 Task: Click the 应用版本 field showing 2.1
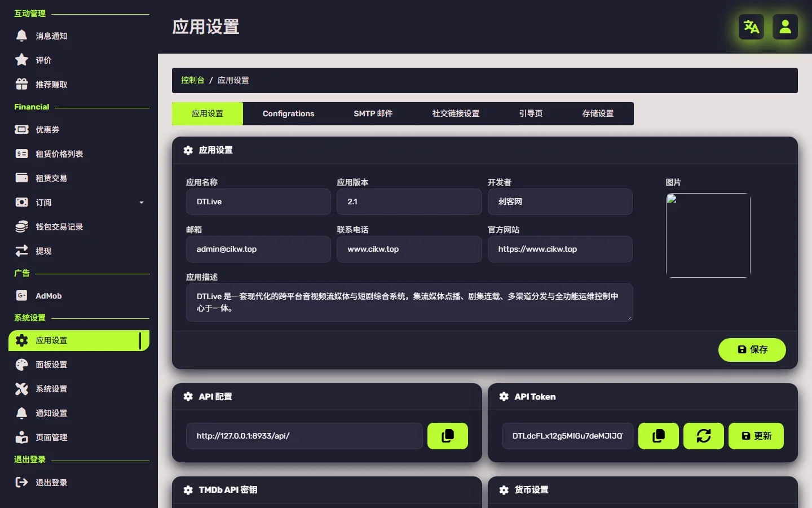coord(409,202)
